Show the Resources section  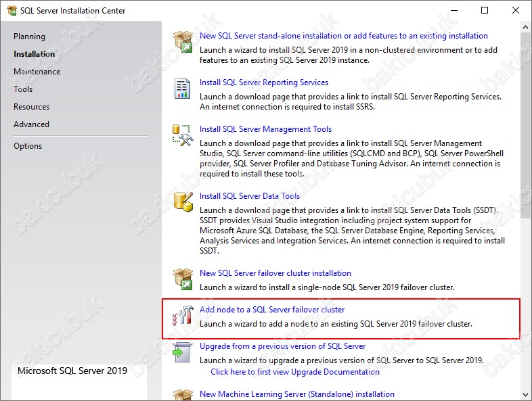point(32,107)
